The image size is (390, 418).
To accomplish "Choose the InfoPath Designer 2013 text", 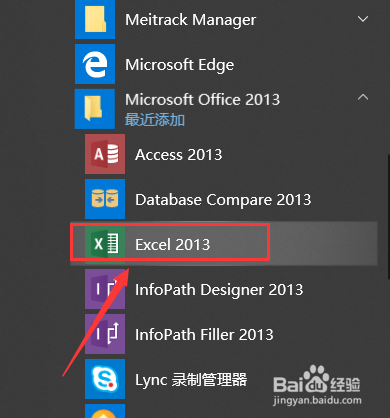I will 219,290.
